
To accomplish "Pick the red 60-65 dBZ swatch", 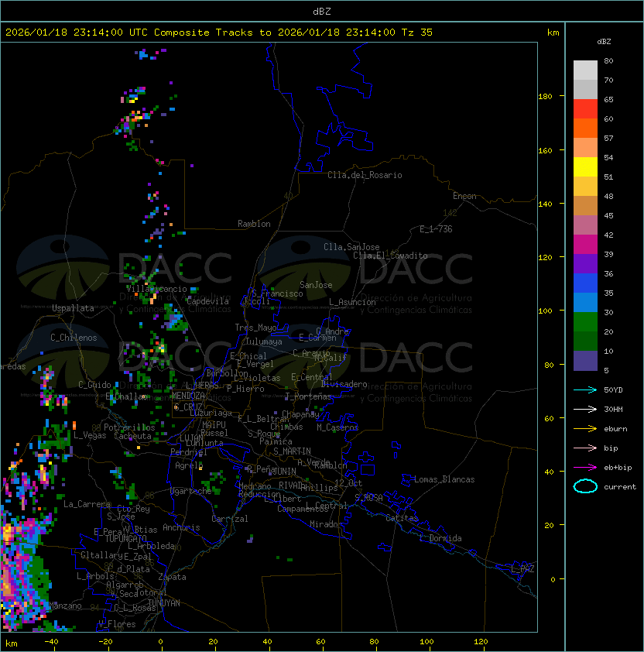I will pyautogui.click(x=585, y=109).
